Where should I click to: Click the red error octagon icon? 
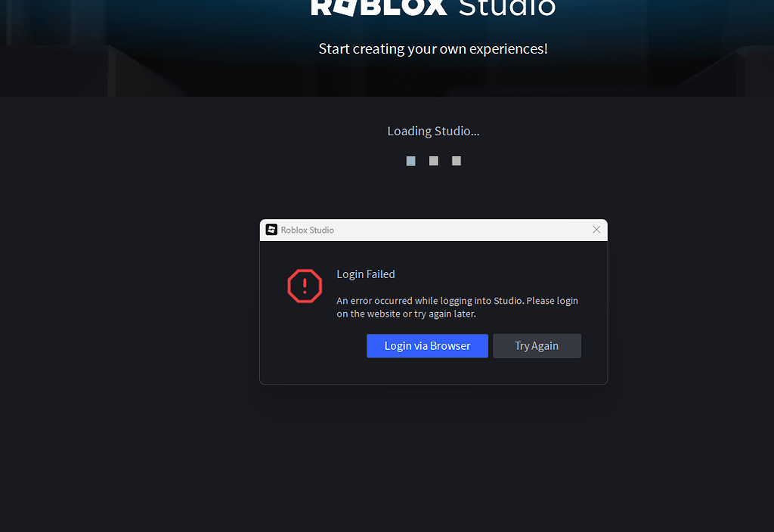coord(305,286)
